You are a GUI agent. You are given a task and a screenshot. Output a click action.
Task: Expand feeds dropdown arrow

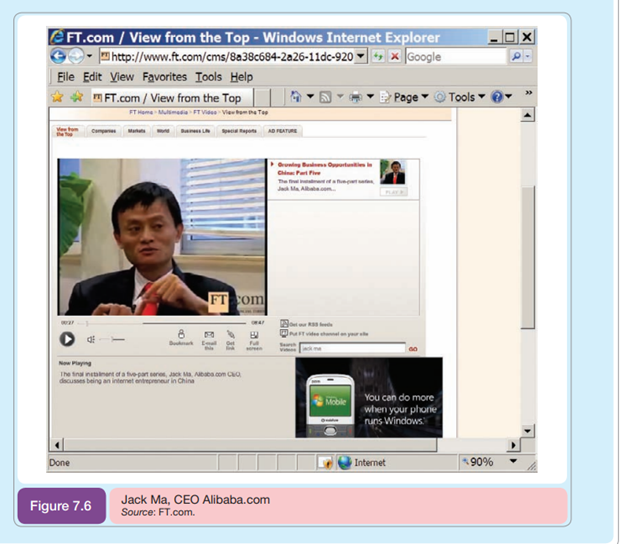coord(340,97)
